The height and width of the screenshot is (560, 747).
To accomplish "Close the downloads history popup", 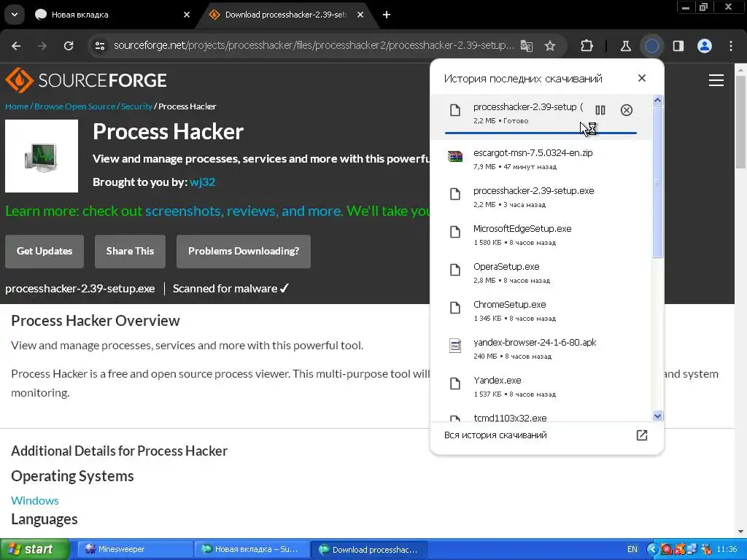I will (642, 78).
